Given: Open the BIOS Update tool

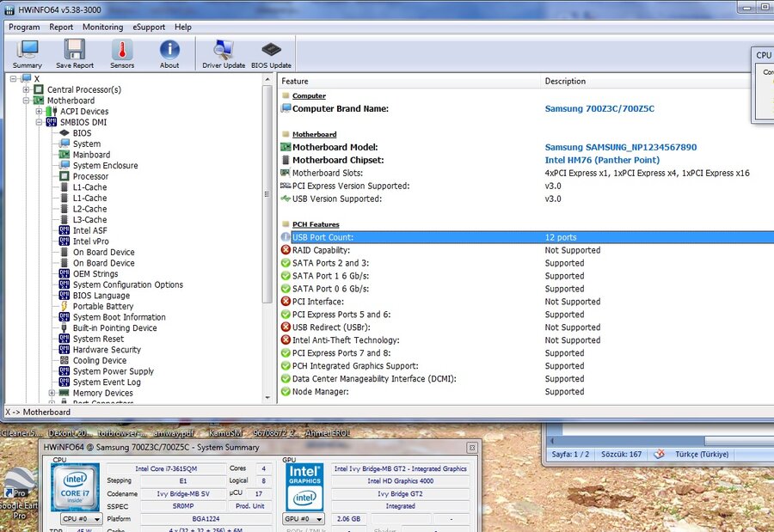Looking at the screenshot, I should coord(271,54).
